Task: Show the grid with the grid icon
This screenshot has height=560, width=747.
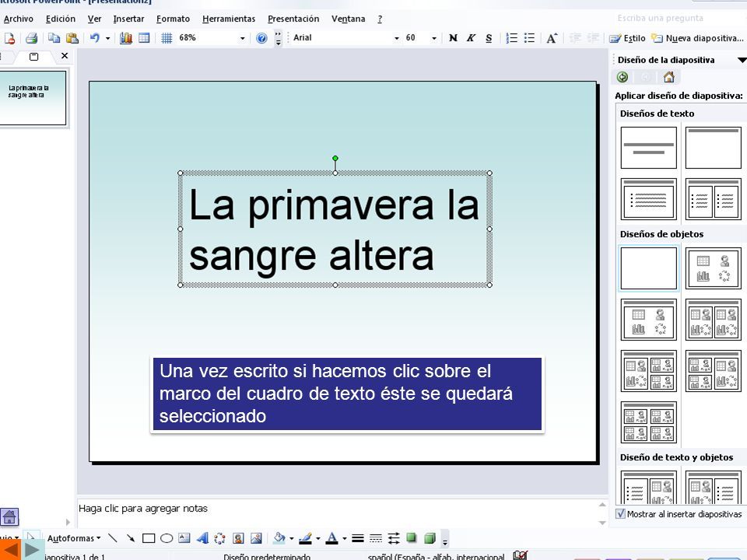Action: coord(167,38)
